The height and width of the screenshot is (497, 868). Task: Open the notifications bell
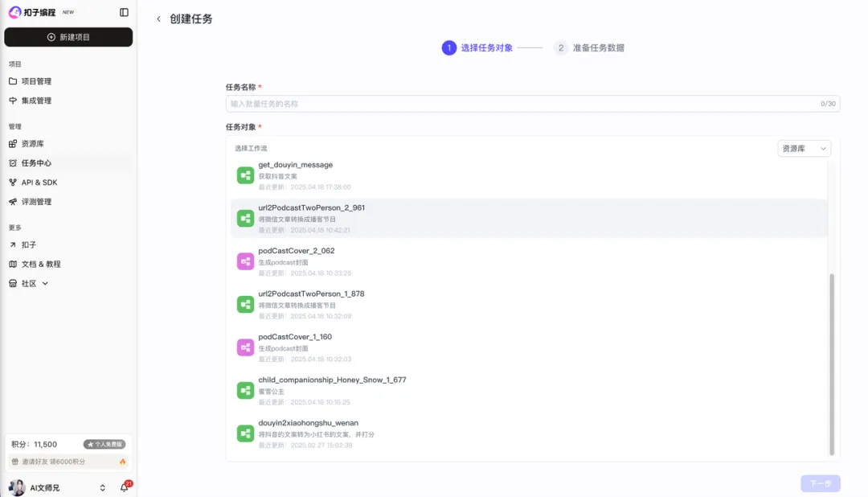tap(124, 487)
